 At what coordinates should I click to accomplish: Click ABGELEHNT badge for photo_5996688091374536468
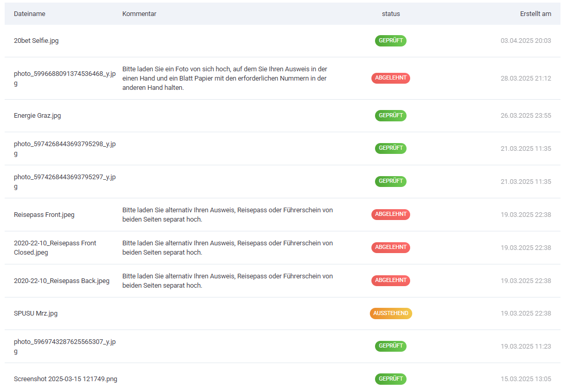coord(391,78)
